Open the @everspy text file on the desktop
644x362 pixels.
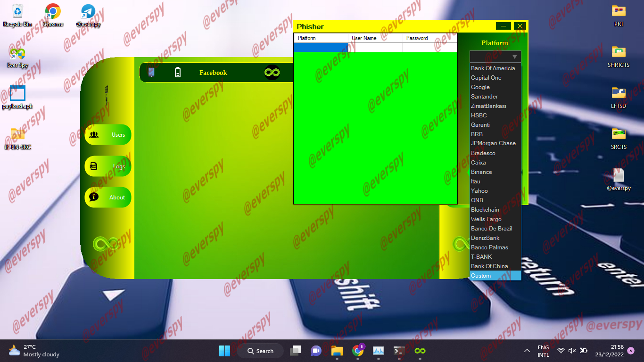[x=619, y=180]
